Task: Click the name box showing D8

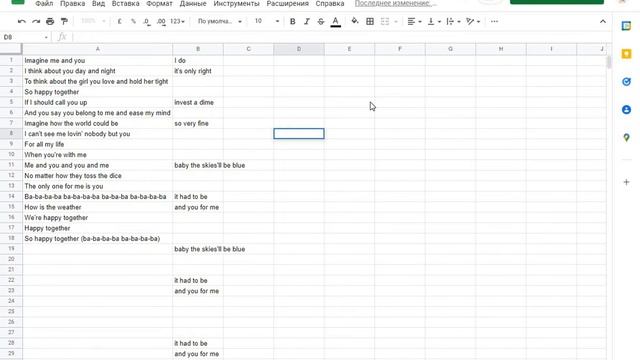Action: [x=25, y=37]
